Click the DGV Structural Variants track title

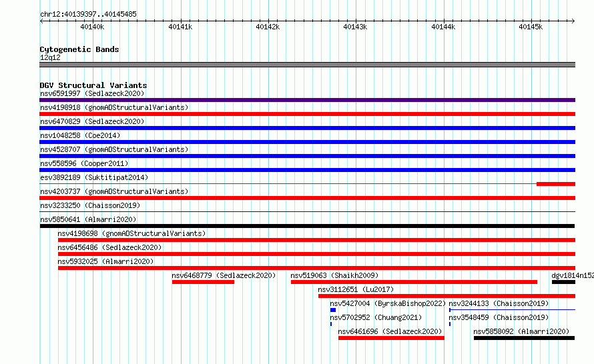[93, 85]
